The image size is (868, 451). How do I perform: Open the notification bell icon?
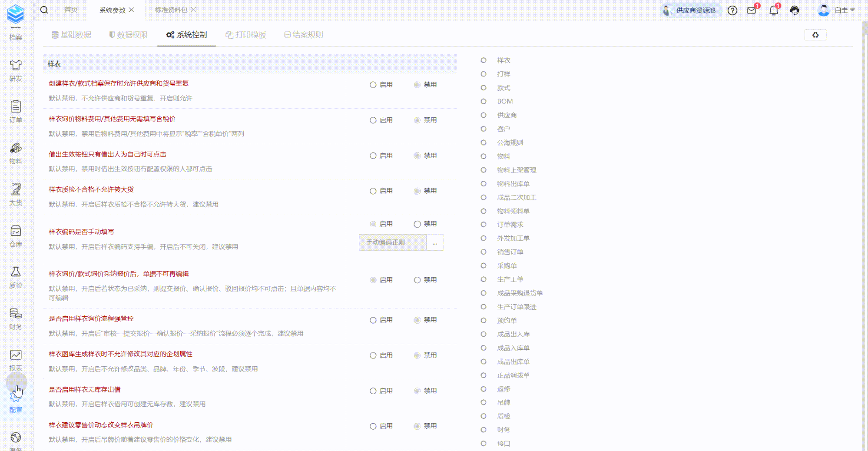(773, 10)
